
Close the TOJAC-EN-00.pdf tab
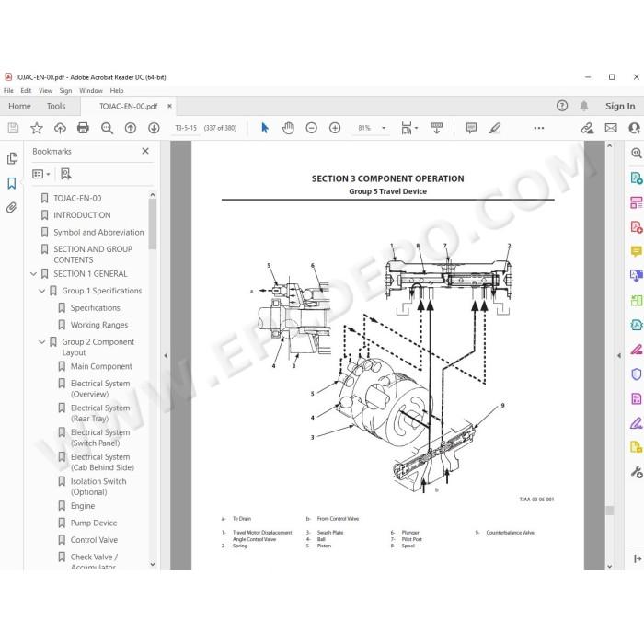pyautogui.click(x=169, y=106)
